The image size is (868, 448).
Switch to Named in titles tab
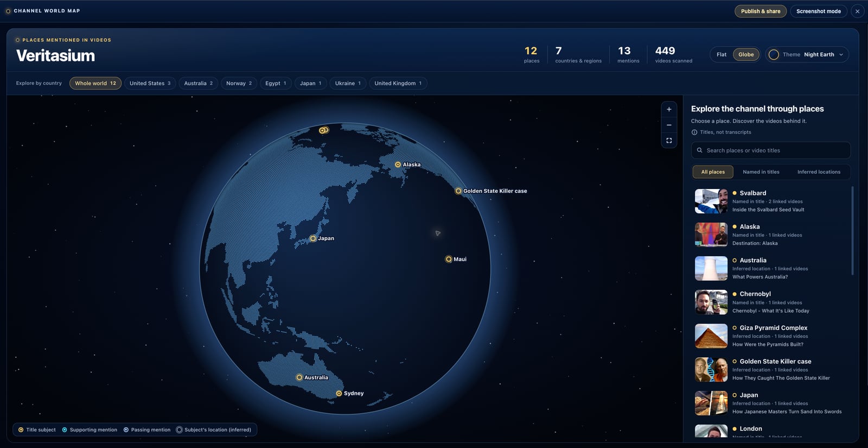click(761, 172)
